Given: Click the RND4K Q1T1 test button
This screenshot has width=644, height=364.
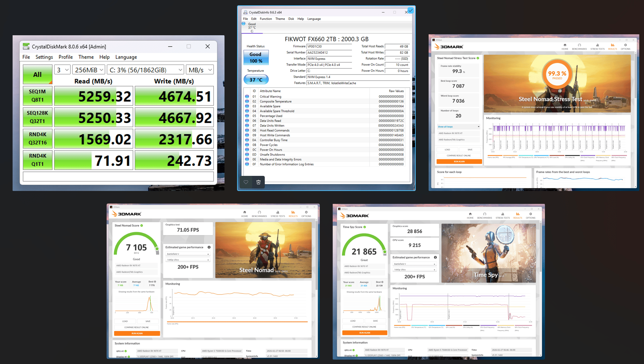Looking at the screenshot, I should tap(37, 160).
